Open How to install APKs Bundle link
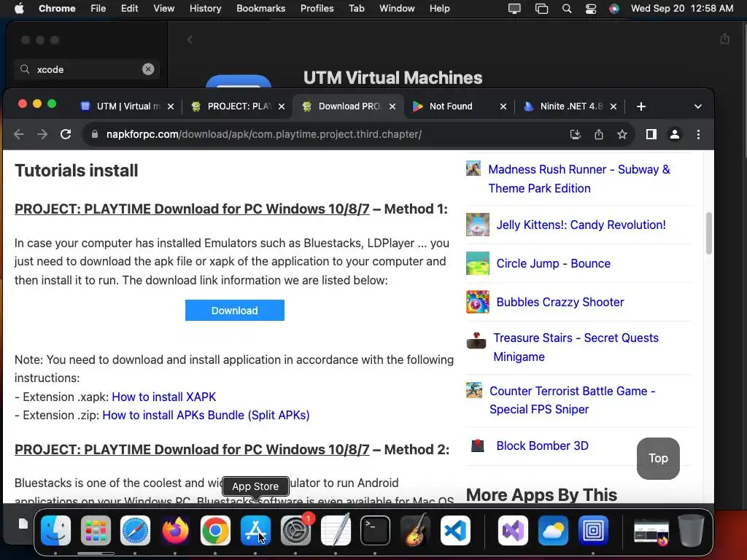The width and height of the screenshot is (747, 560). [x=206, y=415]
